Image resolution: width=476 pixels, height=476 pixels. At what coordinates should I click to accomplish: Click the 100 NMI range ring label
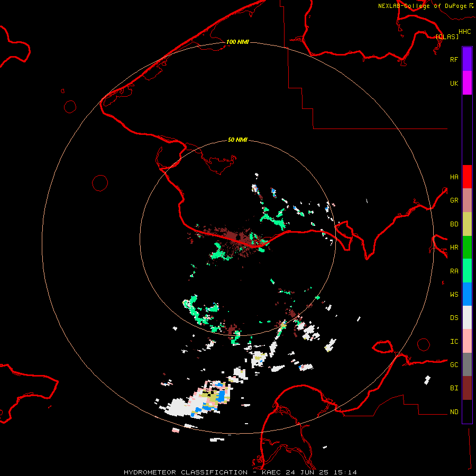point(237,42)
